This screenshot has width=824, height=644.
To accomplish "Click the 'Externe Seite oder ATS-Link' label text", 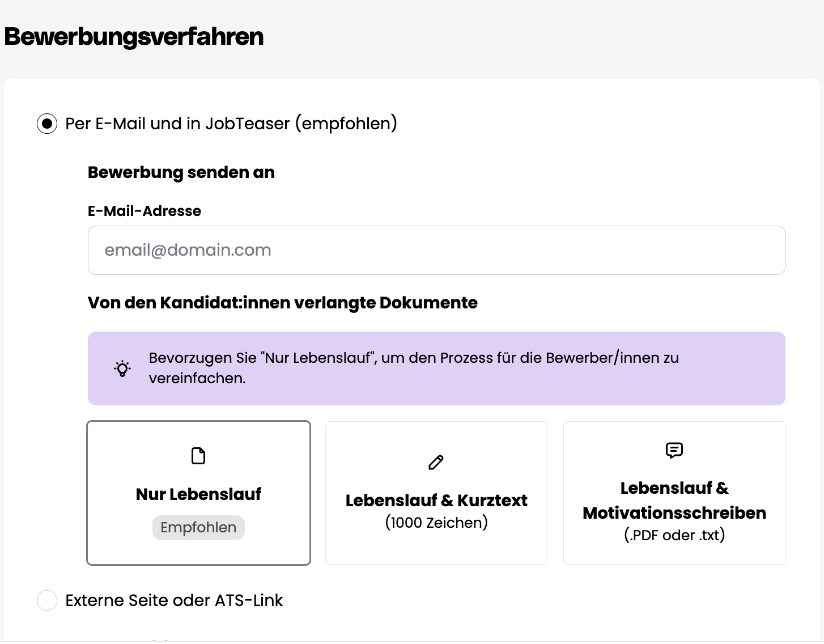I will coord(174,600).
